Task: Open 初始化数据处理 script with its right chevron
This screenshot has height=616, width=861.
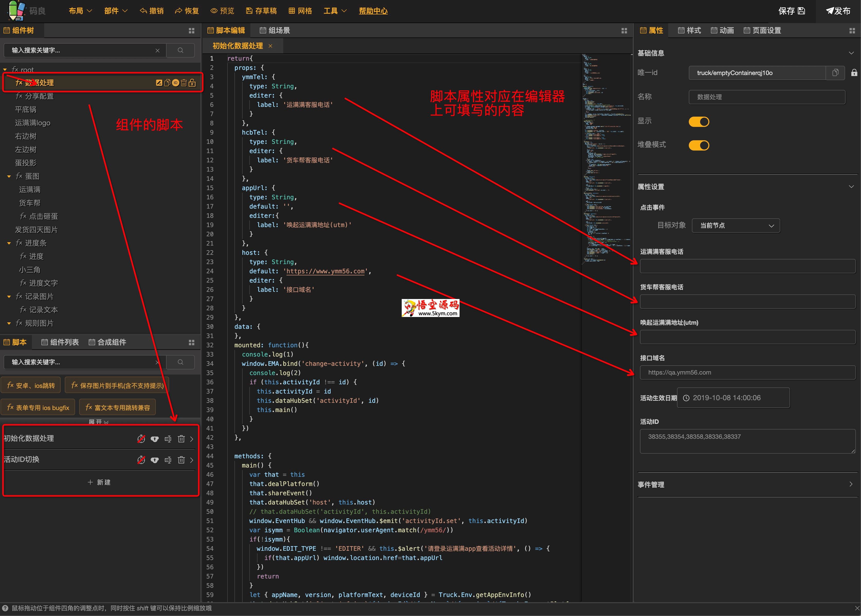Action: tap(192, 439)
